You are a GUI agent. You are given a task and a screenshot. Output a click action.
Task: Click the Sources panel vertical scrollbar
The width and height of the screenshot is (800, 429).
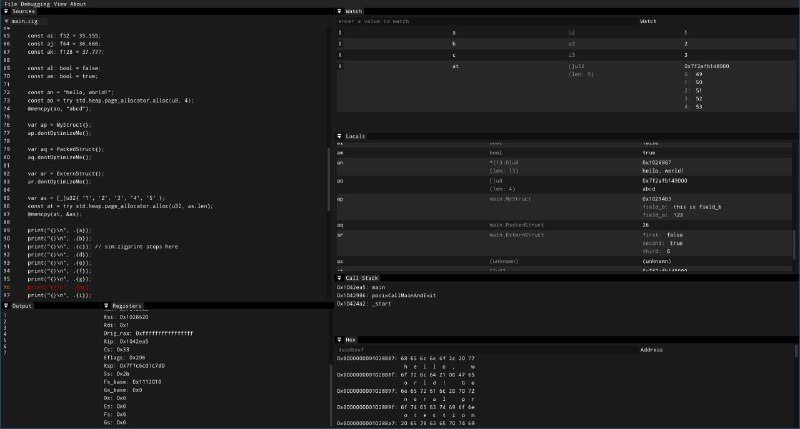click(x=328, y=160)
